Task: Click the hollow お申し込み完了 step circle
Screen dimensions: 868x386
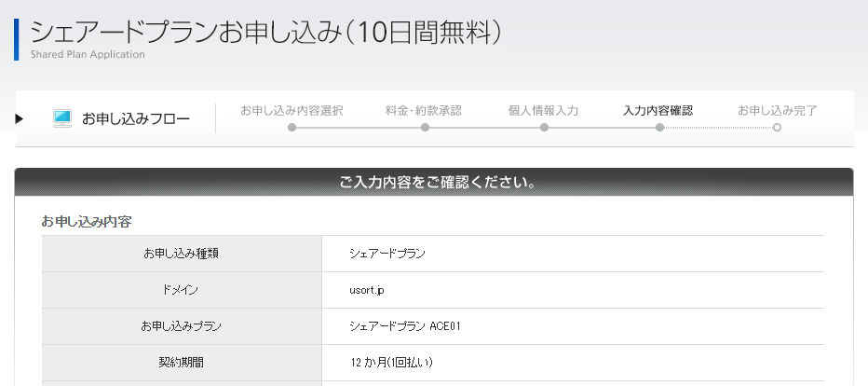Action: (x=777, y=128)
